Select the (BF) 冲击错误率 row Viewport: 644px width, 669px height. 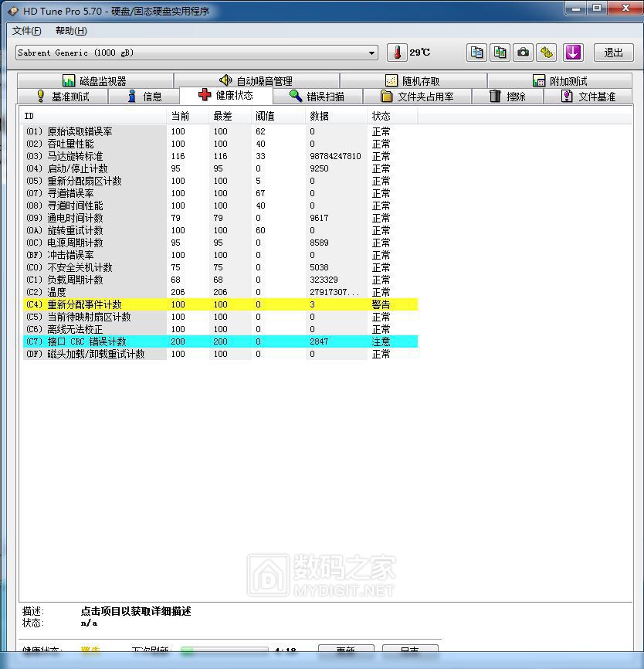point(221,255)
